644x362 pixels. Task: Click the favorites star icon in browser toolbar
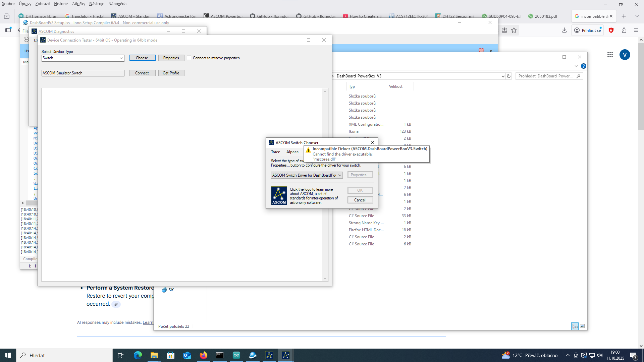pyautogui.click(x=514, y=30)
